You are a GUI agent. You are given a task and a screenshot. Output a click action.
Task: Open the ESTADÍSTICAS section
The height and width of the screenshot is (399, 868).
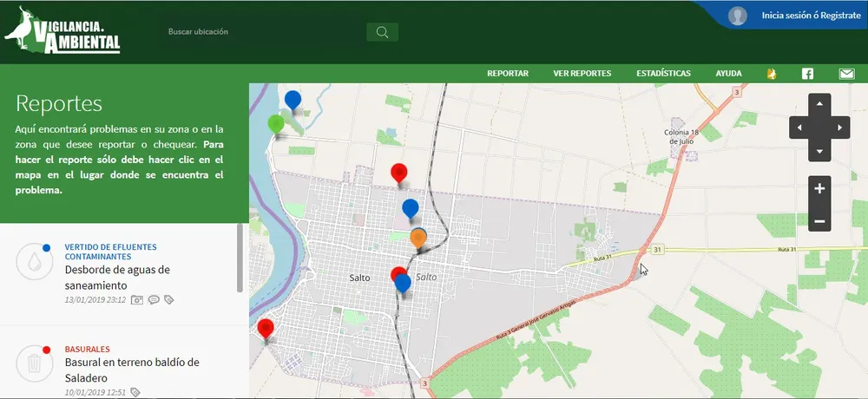(663, 74)
